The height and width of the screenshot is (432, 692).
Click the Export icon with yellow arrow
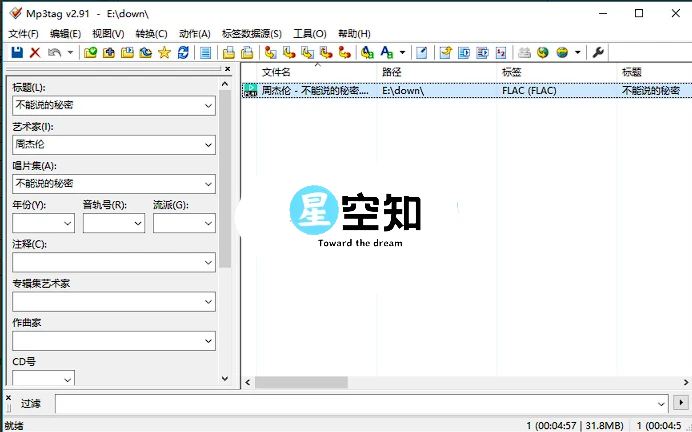pyautogui.click(x=445, y=53)
